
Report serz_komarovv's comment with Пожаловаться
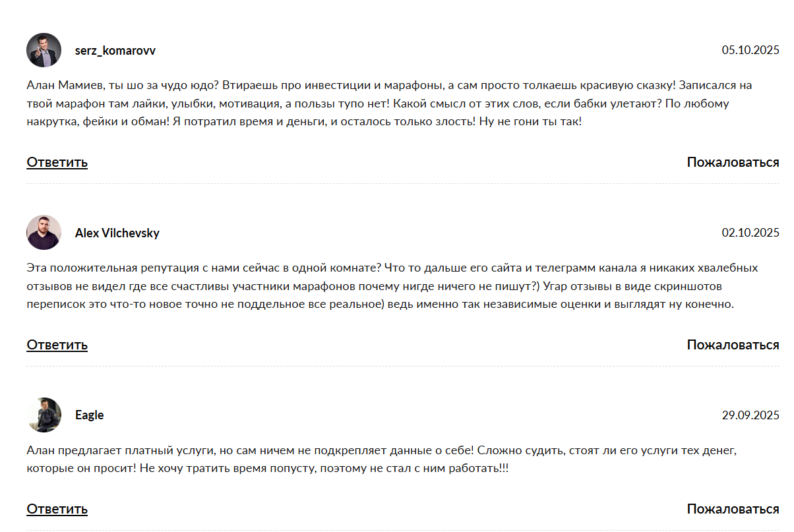(x=733, y=162)
